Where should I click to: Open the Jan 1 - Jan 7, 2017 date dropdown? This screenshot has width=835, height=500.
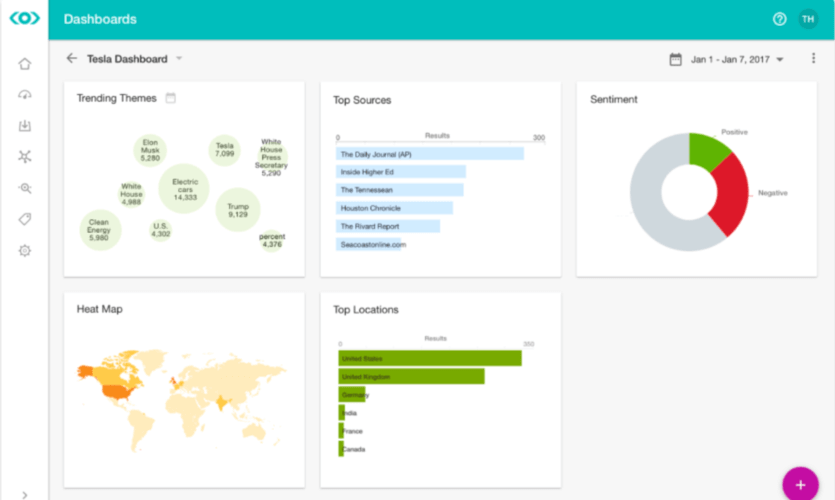pyautogui.click(x=736, y=60)
